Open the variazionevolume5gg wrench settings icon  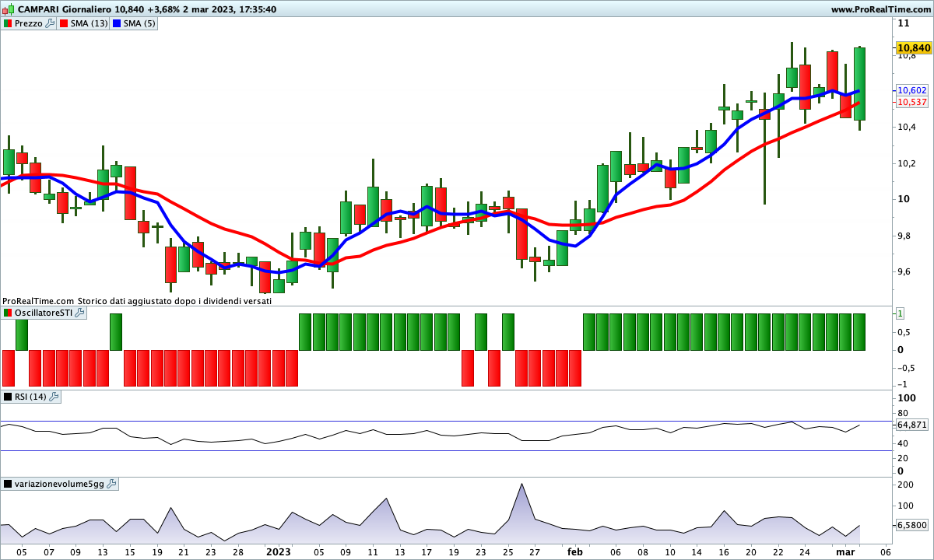click(x=111, y=484)
